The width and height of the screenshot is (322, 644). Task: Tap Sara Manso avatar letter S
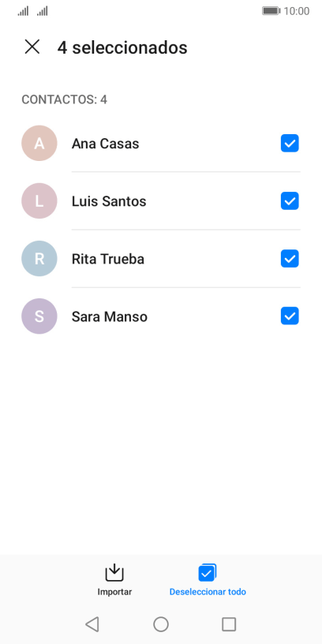(39, 316)
